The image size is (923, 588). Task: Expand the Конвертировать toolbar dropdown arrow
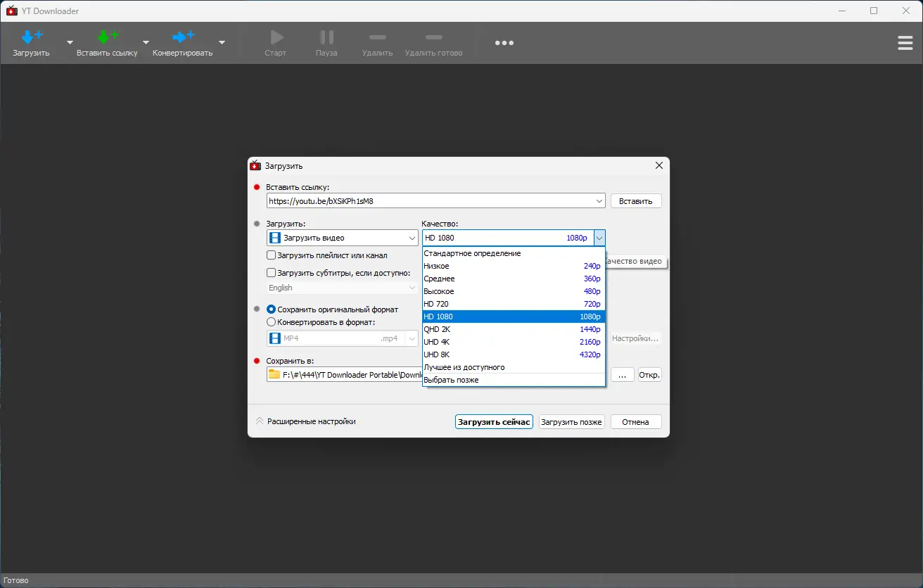(x=222, y=43)
